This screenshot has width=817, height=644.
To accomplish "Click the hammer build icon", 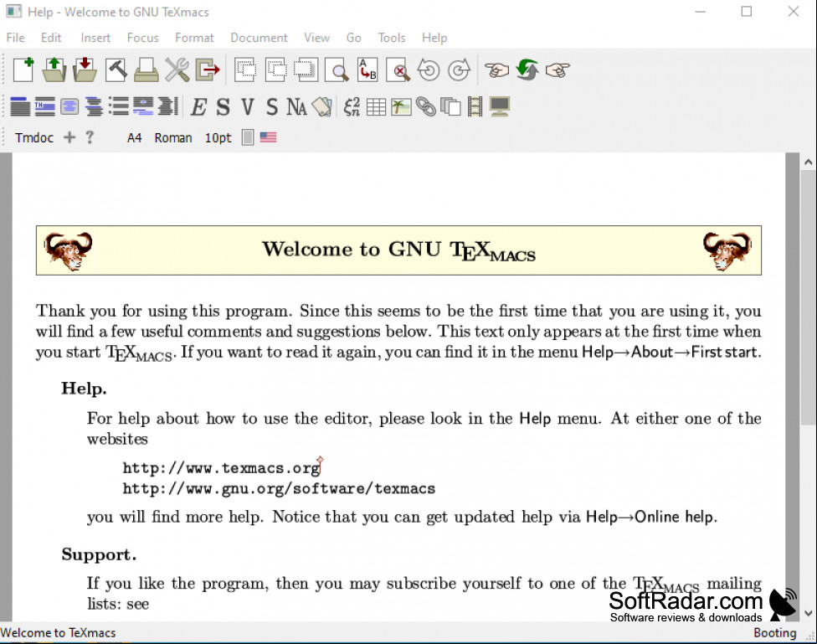I will tap(116, 70).
